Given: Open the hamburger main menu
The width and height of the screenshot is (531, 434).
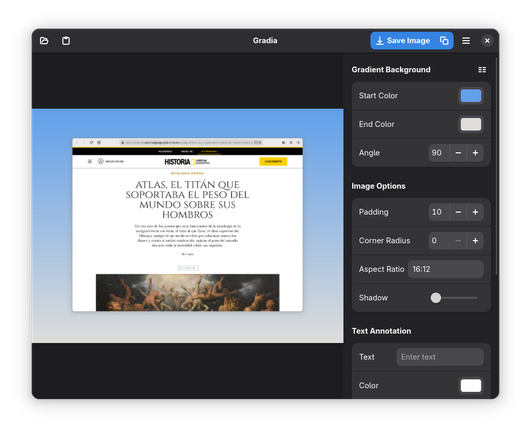Looking at the screenshot, I should tap(466, 41).
